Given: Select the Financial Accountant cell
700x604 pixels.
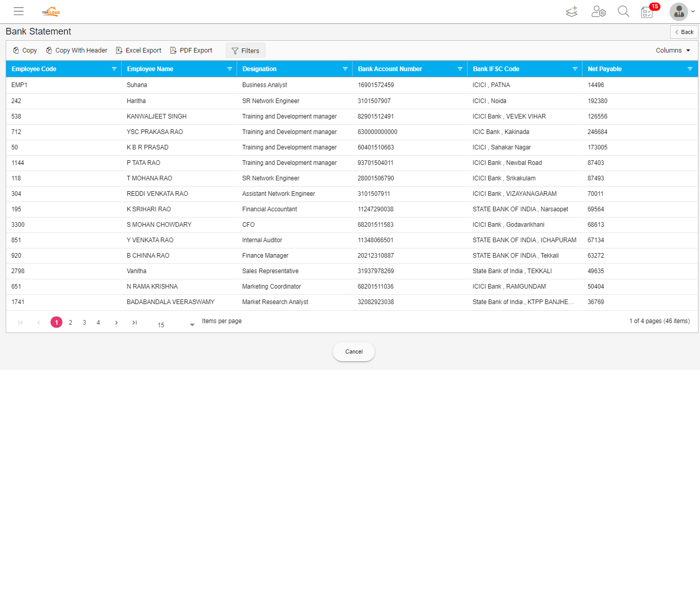Looking at the screenshot, I should click(x=270, y=209).
